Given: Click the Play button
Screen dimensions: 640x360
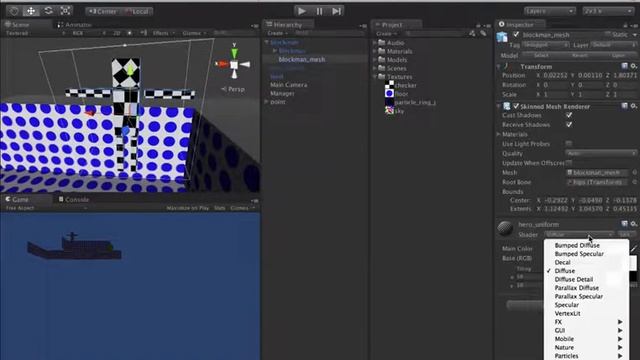Looking at the screenshot, I should (302, 11).
